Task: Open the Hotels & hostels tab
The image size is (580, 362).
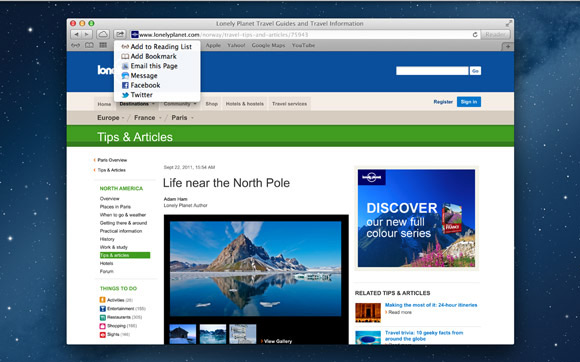Action: tap(245, 104)
